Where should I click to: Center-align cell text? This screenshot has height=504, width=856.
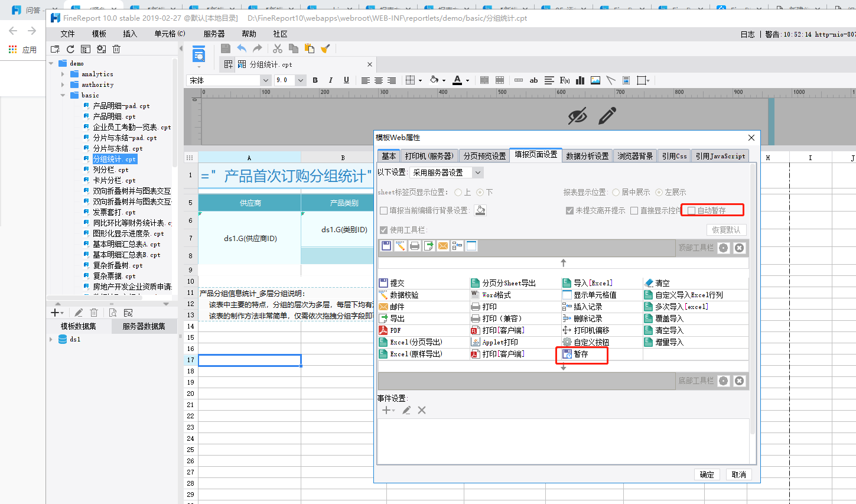tap(379, 80)
